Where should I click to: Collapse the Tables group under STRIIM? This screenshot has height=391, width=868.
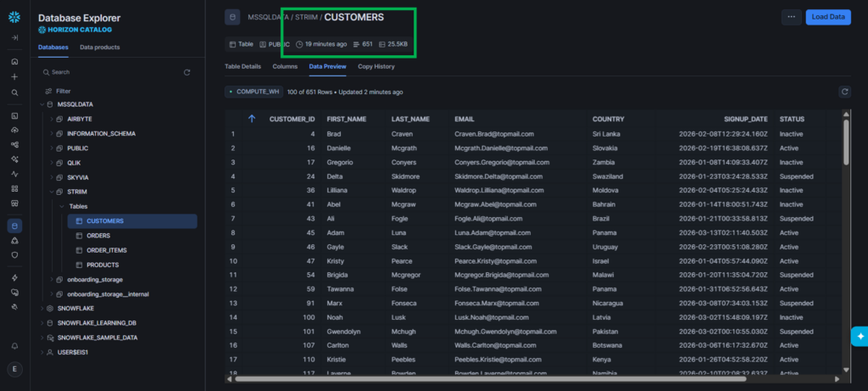coord(62,206)
